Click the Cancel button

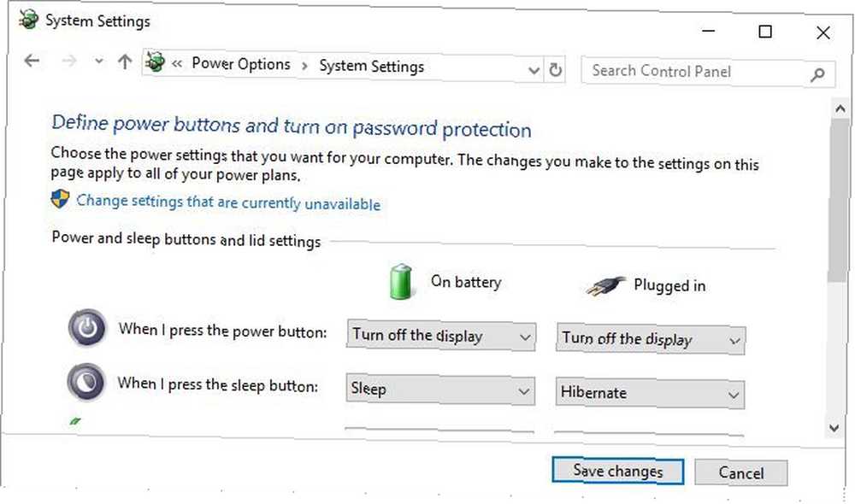pyautogui.click(x=740, y=472)
